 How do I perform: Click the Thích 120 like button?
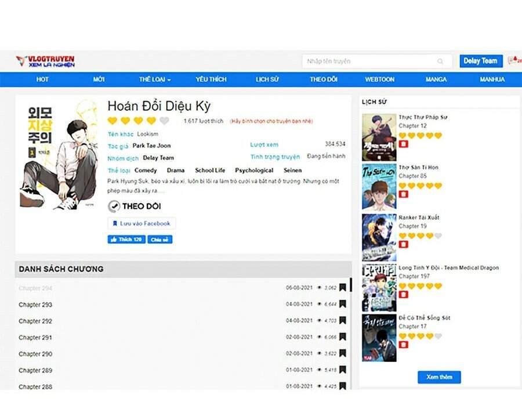click(x=126, y=239)
